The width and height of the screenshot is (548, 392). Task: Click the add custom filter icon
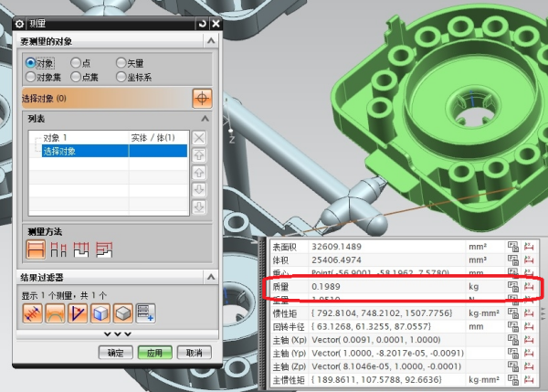pos(144,313)
